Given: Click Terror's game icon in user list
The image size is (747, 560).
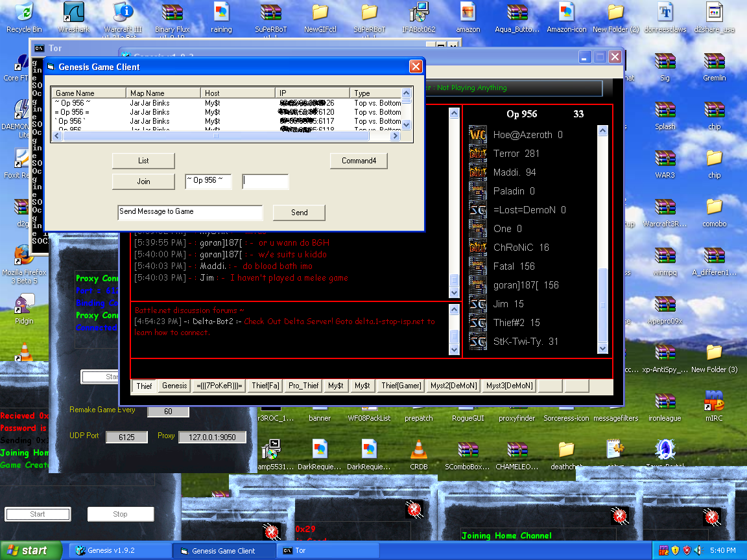Looking at the screenshot, I should 478,154.
